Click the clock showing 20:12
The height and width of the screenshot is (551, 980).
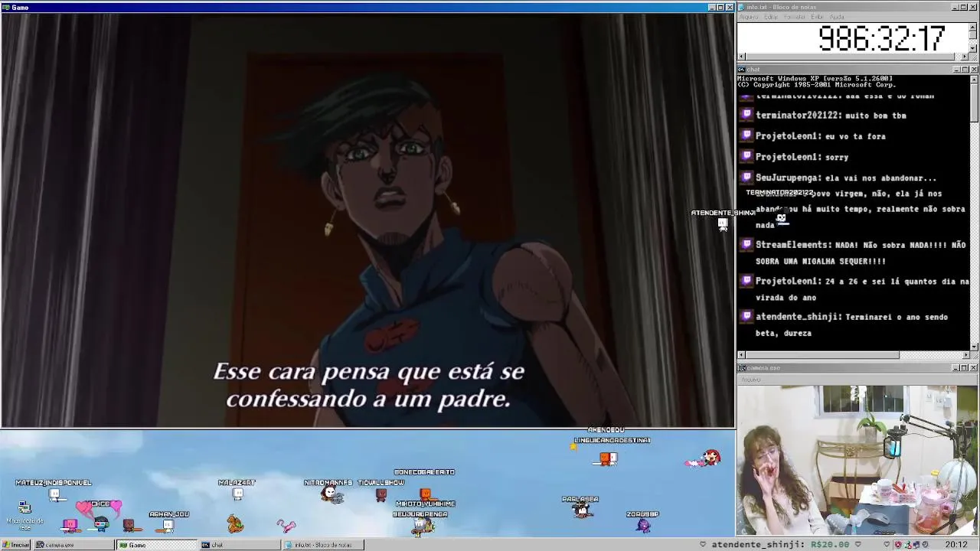coord(955,545)
